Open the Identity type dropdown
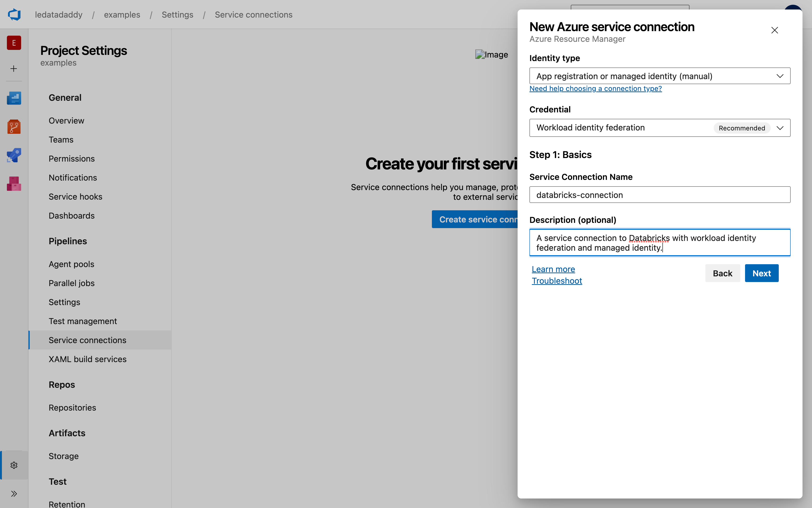Viewport: 812px width, 508px height. click(659, 76)
